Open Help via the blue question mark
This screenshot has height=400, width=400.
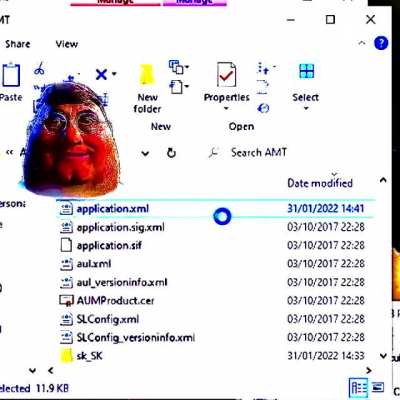tap(381, 43)
